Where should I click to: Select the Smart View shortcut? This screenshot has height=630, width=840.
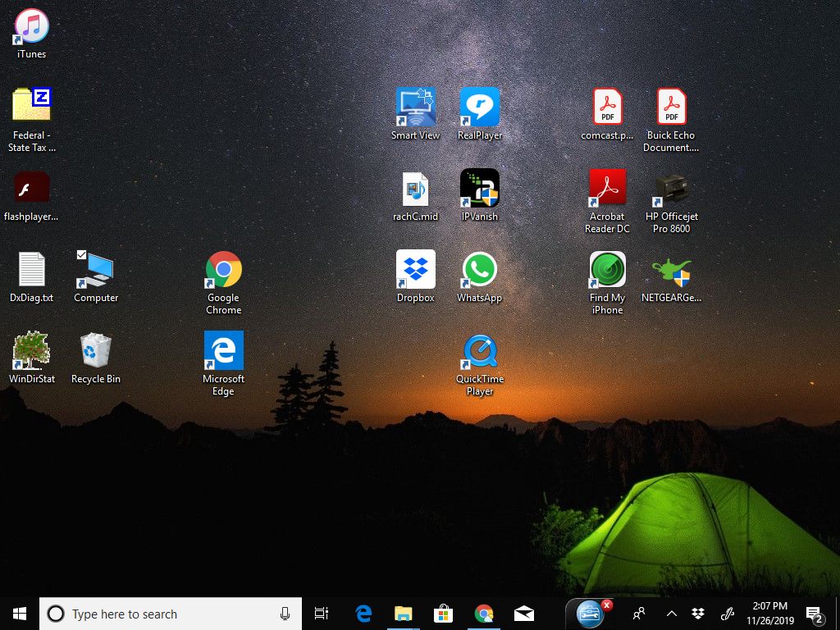(416, 107)
